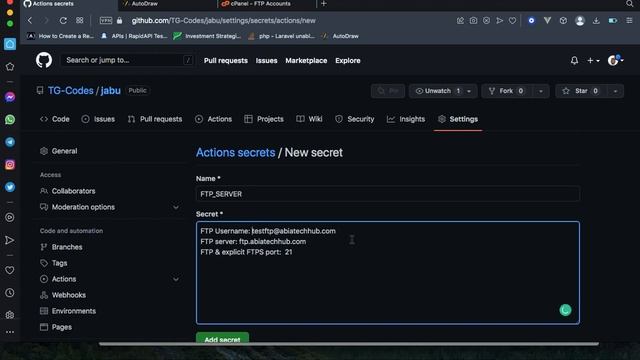Open the Wiki tab
640x360 pixels.
pos(309,119)
